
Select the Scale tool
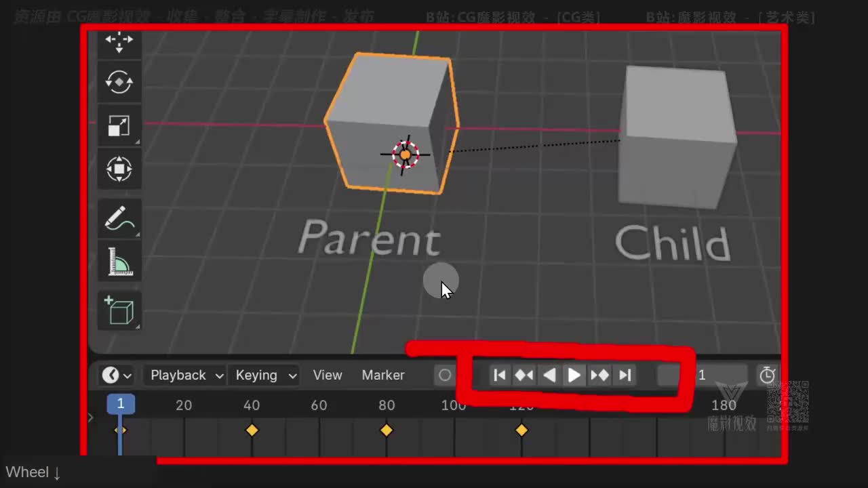119,125
